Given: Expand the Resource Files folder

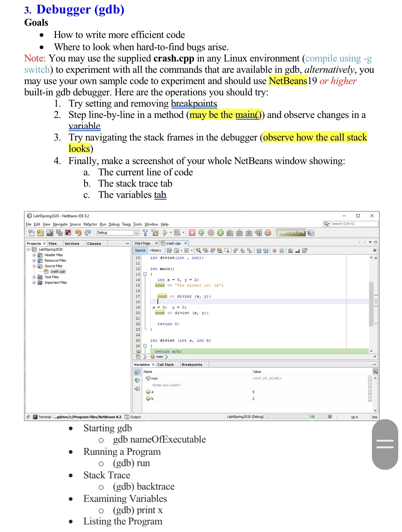Looking at the screenshot, I should click(x=34, y=260).
